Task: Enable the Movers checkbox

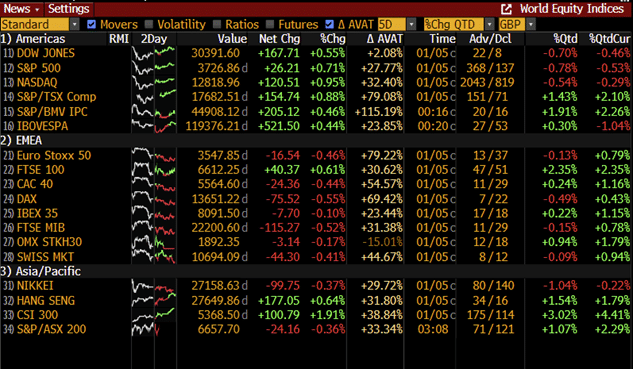Action: click(92, 24)
